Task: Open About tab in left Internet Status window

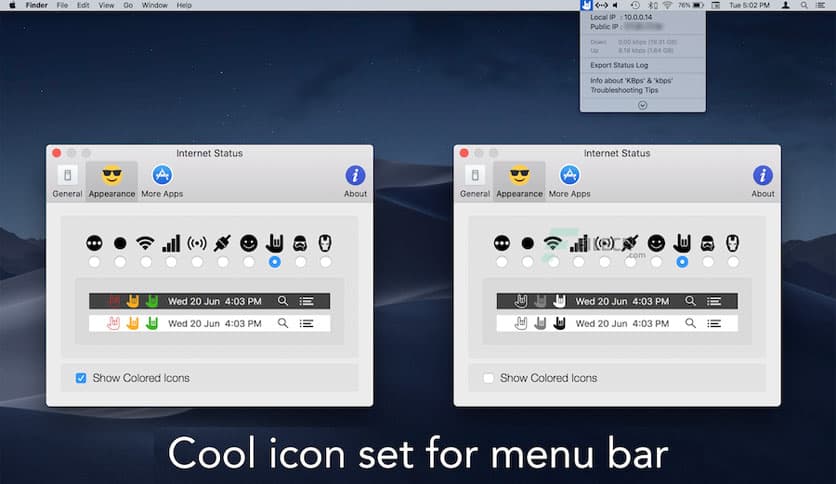Action: pyautogui.click(x=355, y=181)
